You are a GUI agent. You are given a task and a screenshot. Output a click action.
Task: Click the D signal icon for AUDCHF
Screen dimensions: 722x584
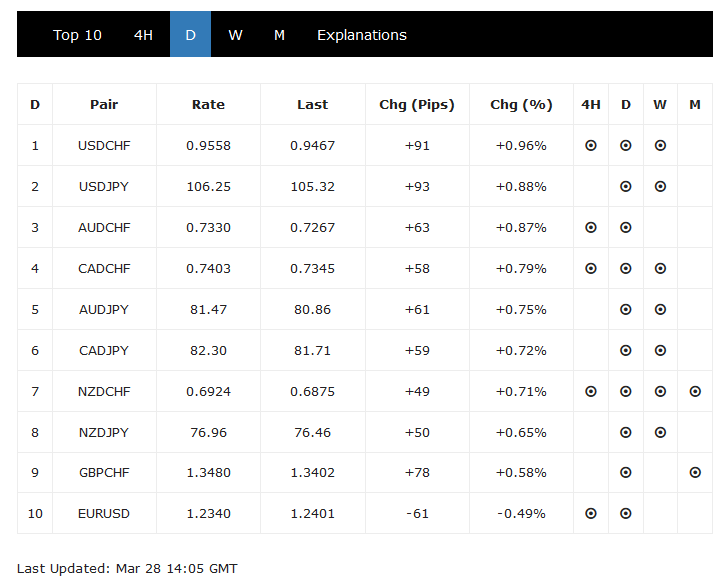coord(626,227)
